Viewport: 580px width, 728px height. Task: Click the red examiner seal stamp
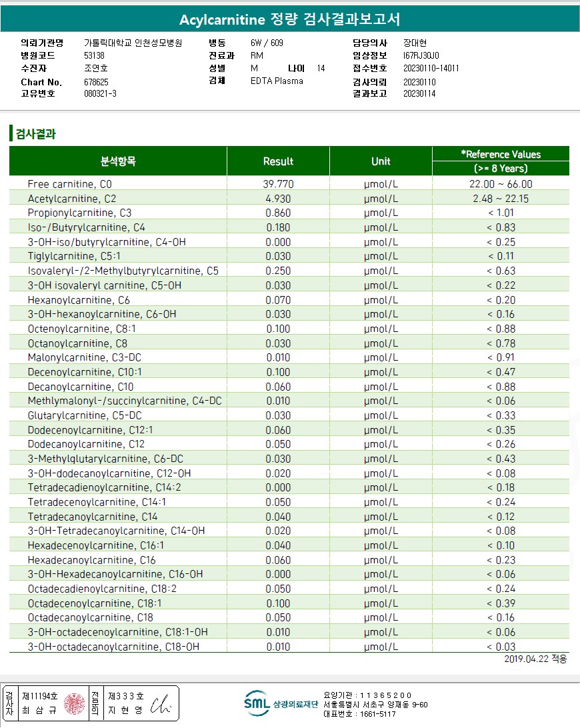click(74, 703)
